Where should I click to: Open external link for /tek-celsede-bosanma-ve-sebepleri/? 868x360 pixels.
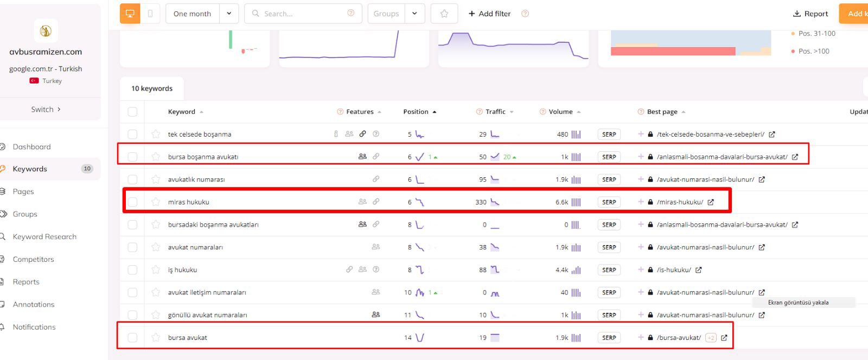click(x=772, y=134)
